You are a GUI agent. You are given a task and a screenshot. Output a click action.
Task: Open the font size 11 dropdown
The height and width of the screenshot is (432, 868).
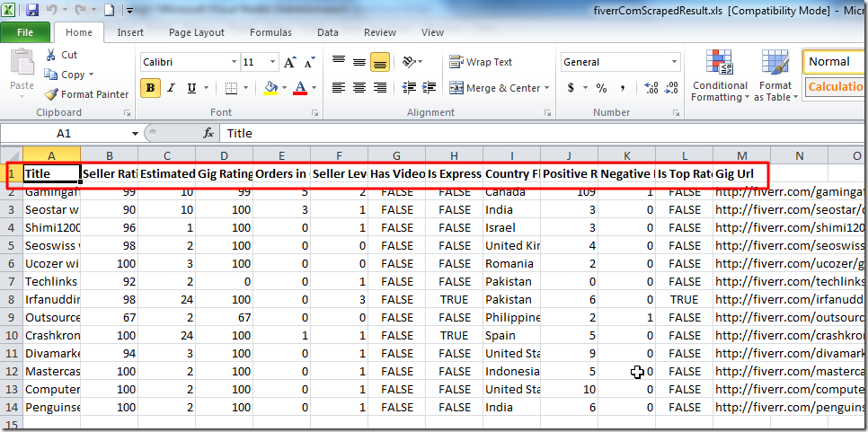[x=273, y=62]
